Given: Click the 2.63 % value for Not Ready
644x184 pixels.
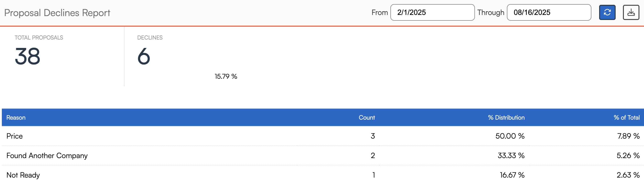Looking at the screenshot, I should 628,175.
